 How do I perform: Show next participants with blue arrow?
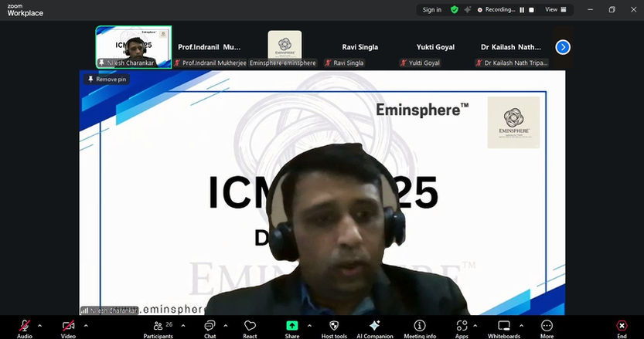tap(563, 47)
